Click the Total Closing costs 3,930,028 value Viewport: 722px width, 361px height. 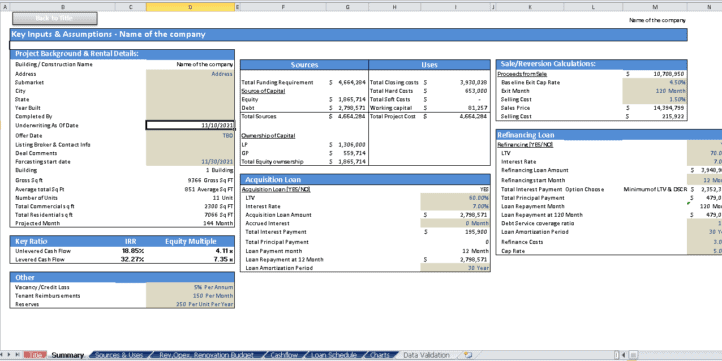pos(473,82)
